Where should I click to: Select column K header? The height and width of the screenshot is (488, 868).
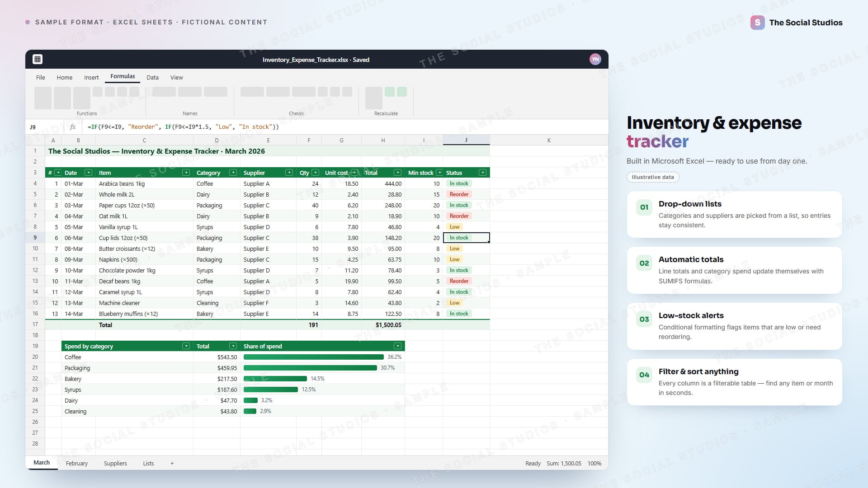[x=549, y=140]
